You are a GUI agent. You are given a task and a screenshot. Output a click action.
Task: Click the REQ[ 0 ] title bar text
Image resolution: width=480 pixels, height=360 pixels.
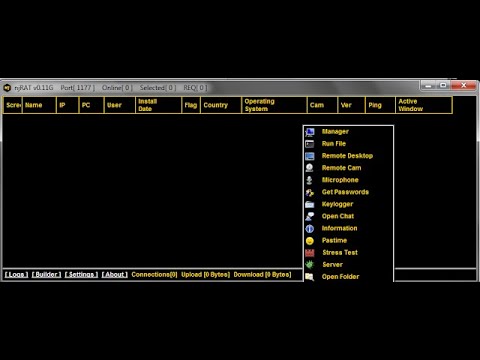point(195,88)
